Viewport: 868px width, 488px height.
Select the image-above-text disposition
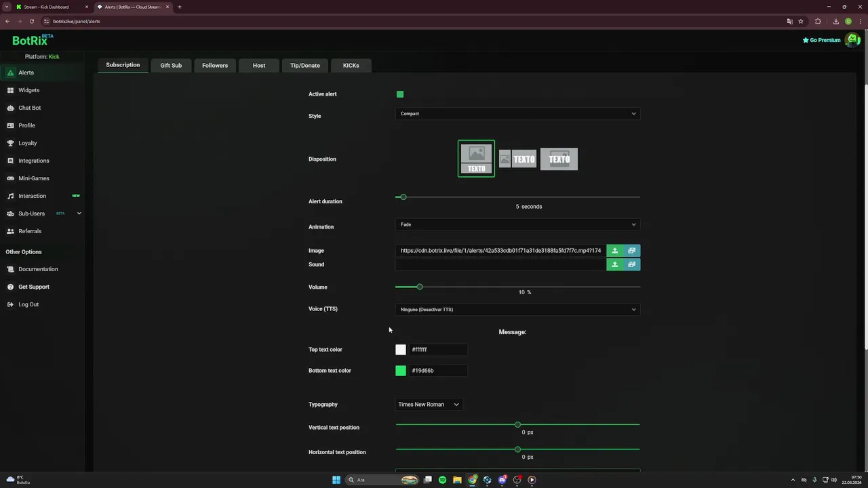click(x=476, y=159)
